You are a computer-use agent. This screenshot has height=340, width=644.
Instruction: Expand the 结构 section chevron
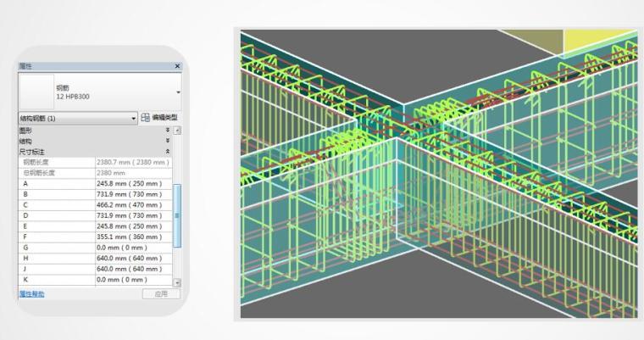tap(167, 141)
